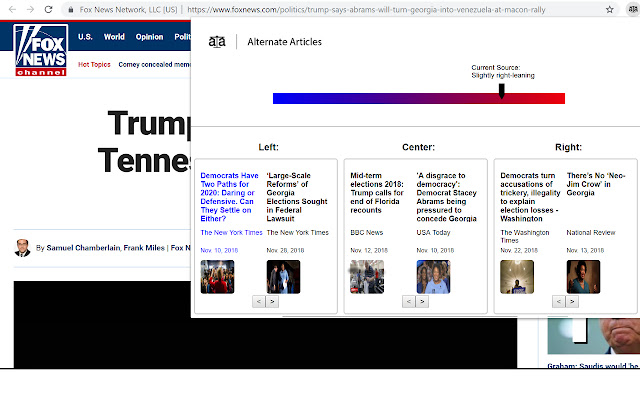Click the author avatar photo
Image resolution: width=640 pixels, height=400 pixels.
(x=22, y=248)
